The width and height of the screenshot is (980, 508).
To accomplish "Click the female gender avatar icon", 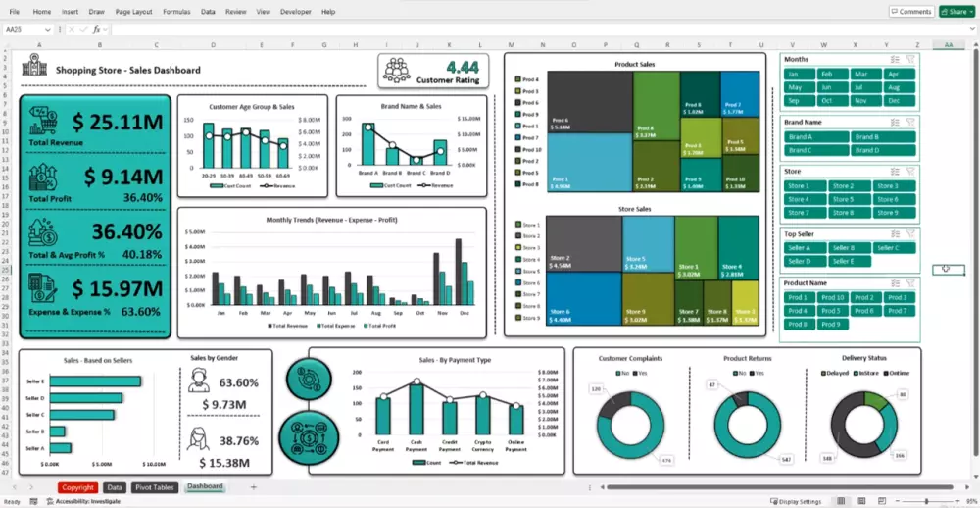I will pos(198,438).
